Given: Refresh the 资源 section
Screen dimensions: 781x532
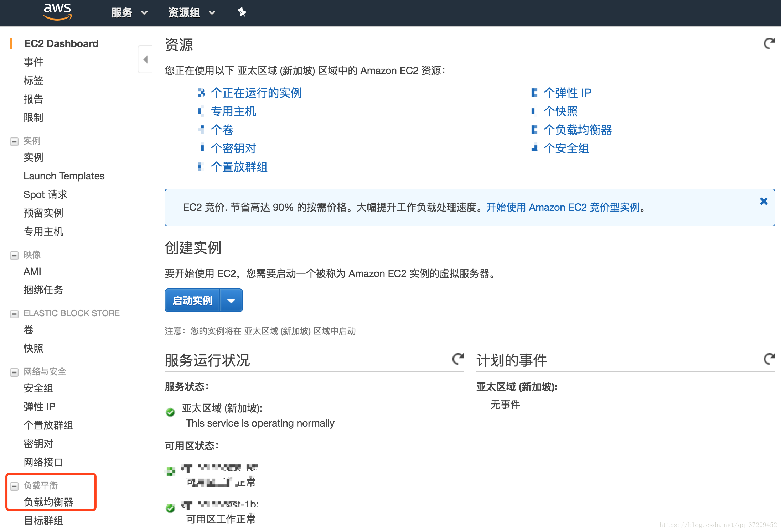Looking at the screenshot, I should 769,43.
